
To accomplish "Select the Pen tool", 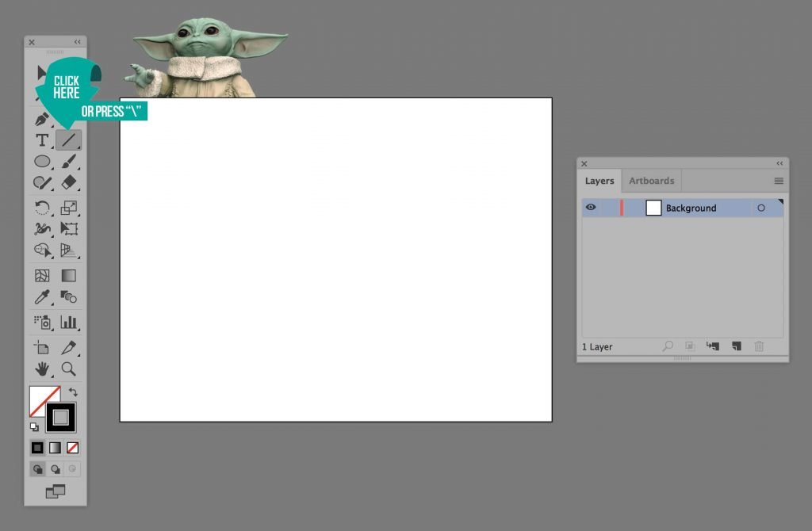I will (x=42, y=119).
